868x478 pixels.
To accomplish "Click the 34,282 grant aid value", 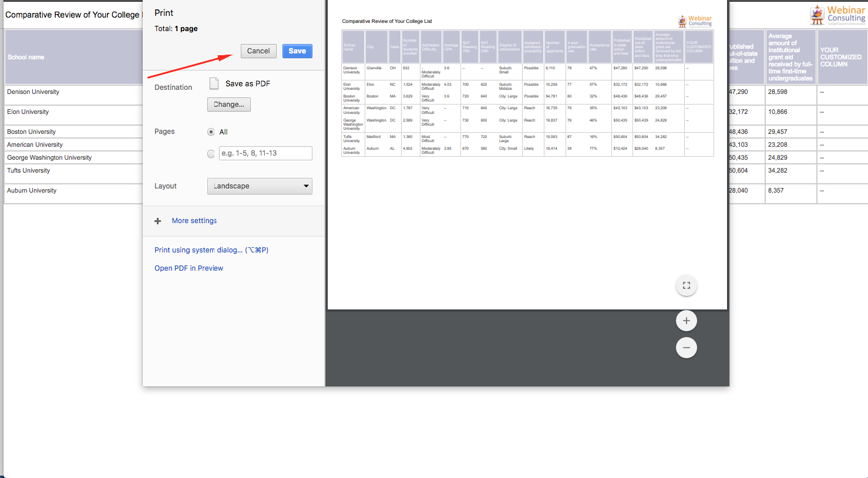I will pyautogui.click(x=778, y=171).
